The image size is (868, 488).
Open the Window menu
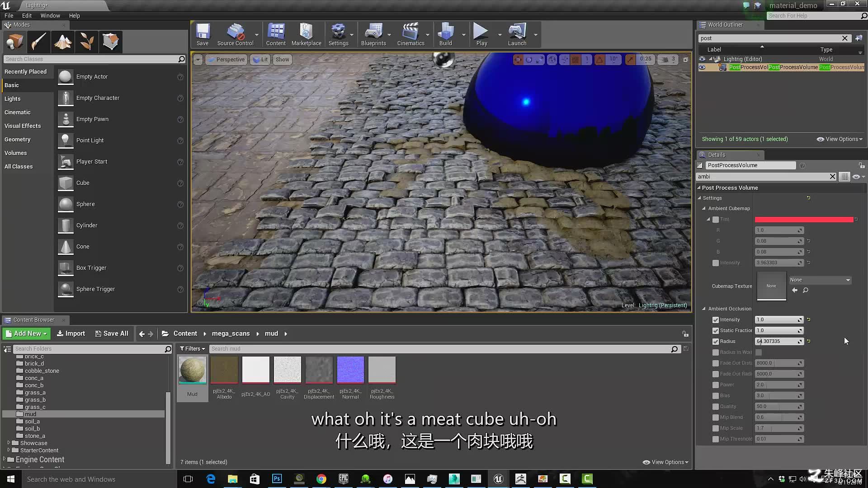click(x=50, y=15)
